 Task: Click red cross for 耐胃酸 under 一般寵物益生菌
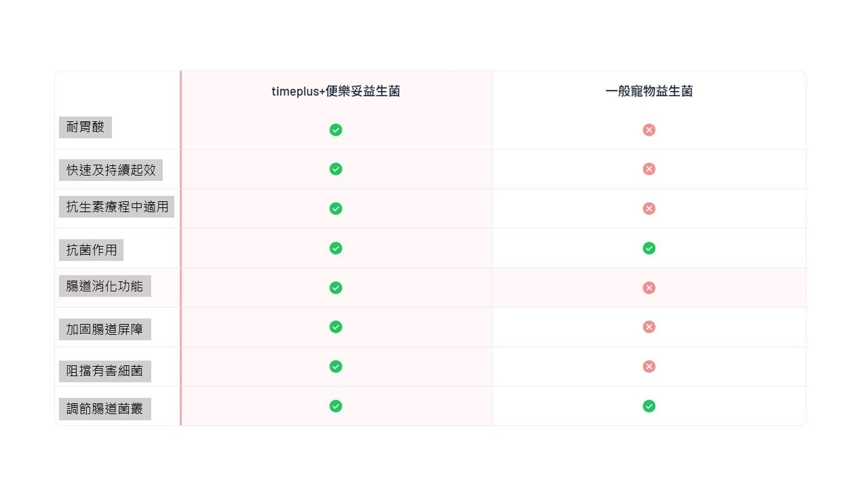pos(649,130)
